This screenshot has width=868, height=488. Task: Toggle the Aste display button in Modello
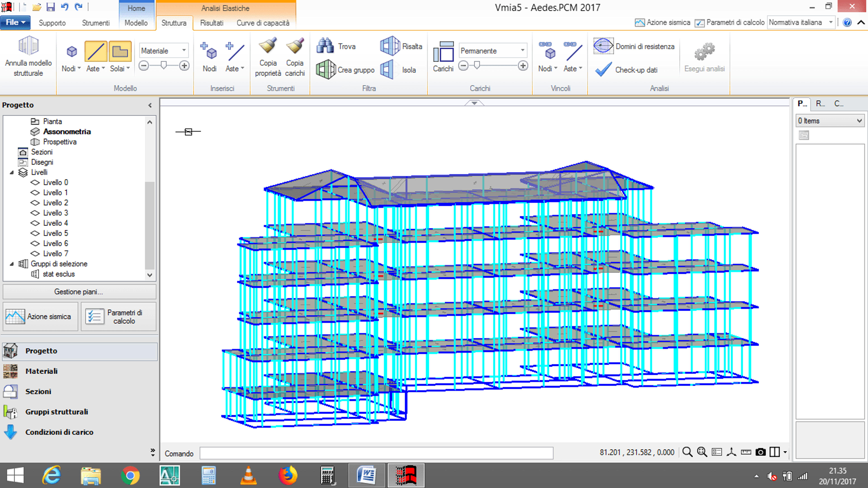pos(96,52)
